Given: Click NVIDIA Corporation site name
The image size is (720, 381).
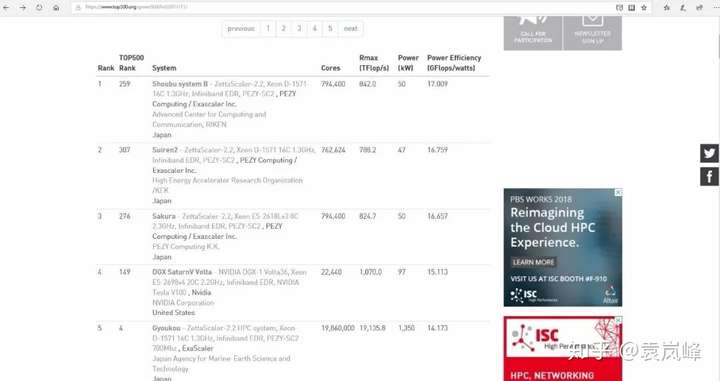Looking at the screenshot, I should coord(183,303).
